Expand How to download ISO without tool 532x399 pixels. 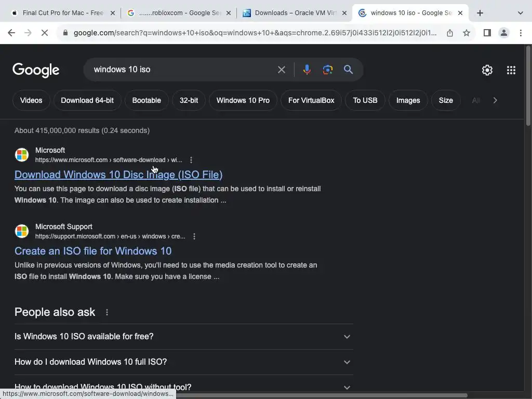183,387
